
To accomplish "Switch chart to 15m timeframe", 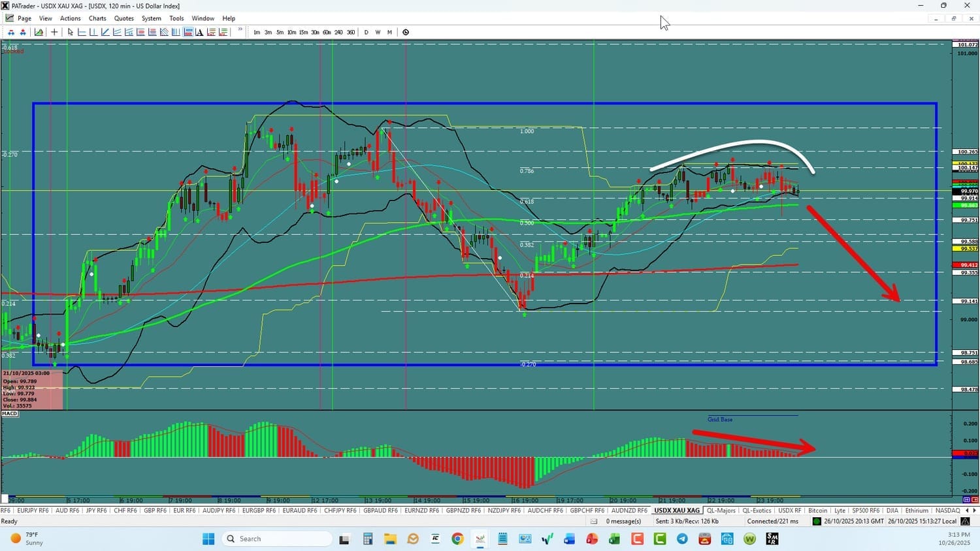I will (303, 32).
